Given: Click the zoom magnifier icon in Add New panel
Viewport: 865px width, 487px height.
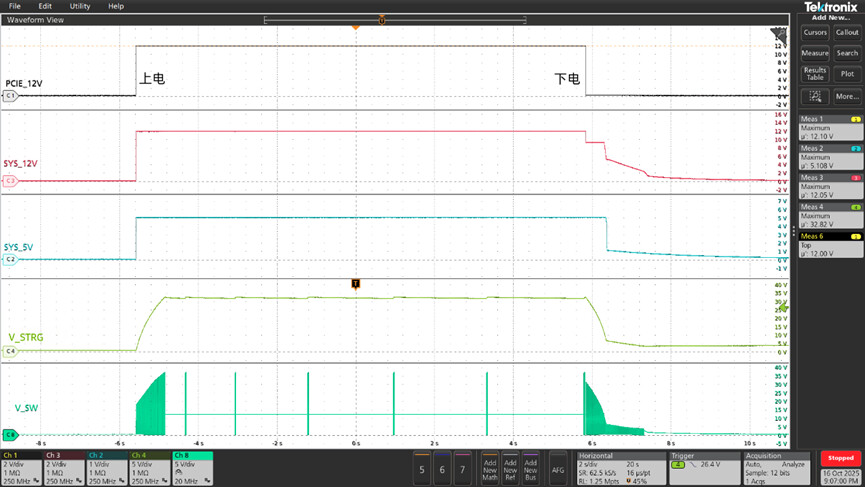Looking at the screenshot, I should click(x=815, y=97).
